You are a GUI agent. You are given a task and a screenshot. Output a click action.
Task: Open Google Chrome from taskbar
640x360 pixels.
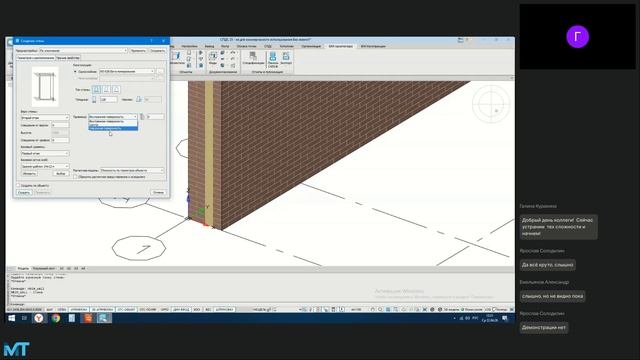coord(56,318)
